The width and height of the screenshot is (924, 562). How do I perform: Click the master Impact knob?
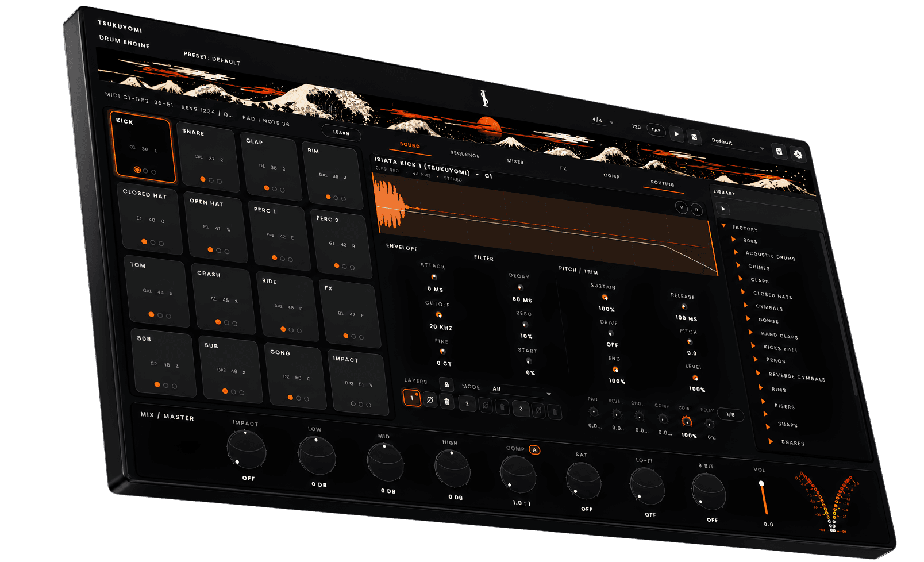(246, 448)
